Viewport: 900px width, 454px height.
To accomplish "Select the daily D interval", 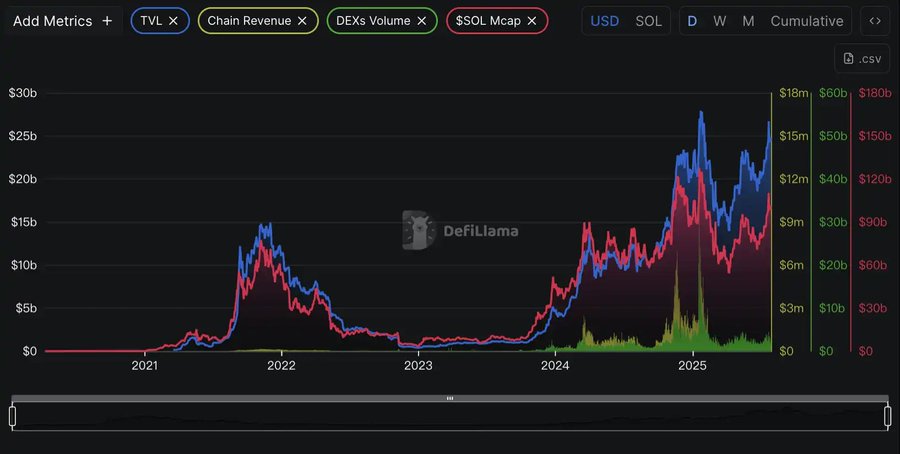I will (692, 21).
